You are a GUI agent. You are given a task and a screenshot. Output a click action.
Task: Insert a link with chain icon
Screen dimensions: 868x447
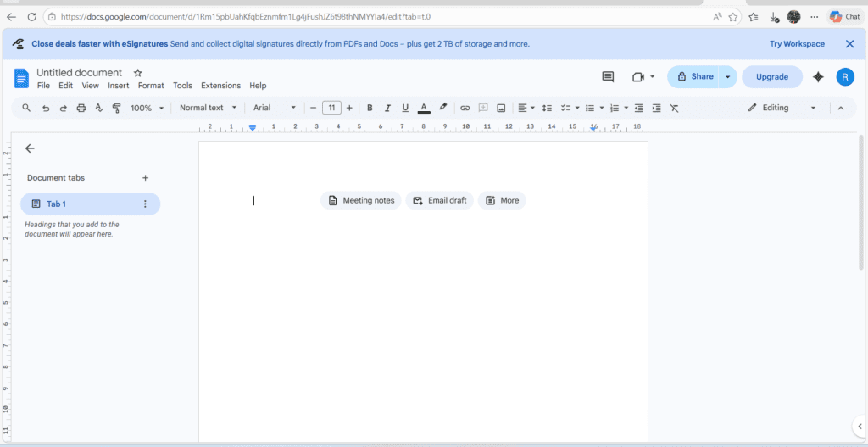[465, 108]
